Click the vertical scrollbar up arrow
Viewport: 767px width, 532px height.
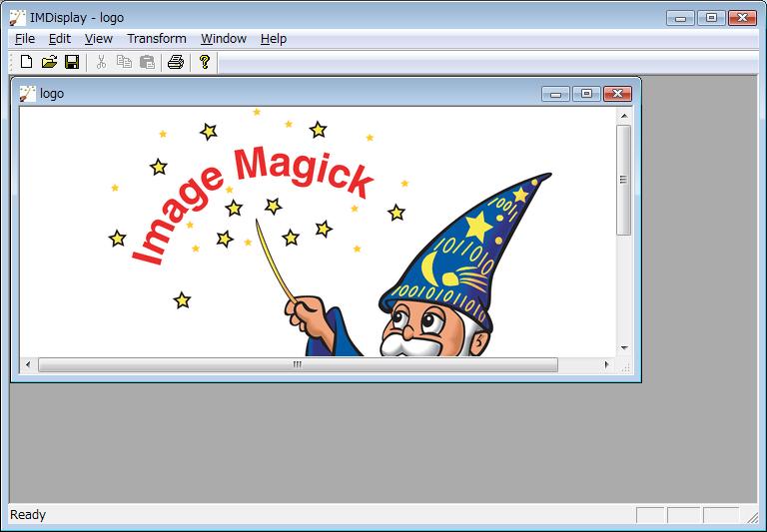[624, 116]
